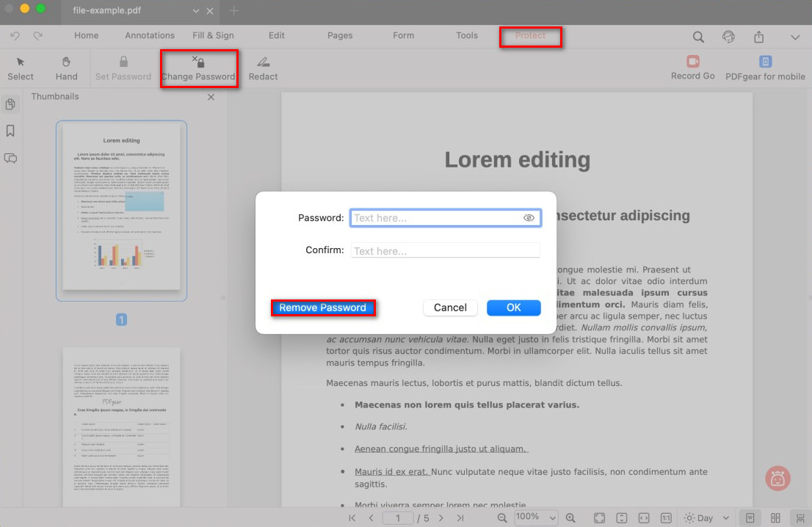Go to the first page
The width and height of the screenshot is (812, 527).
pyautogui.click(x=352, y=517)
